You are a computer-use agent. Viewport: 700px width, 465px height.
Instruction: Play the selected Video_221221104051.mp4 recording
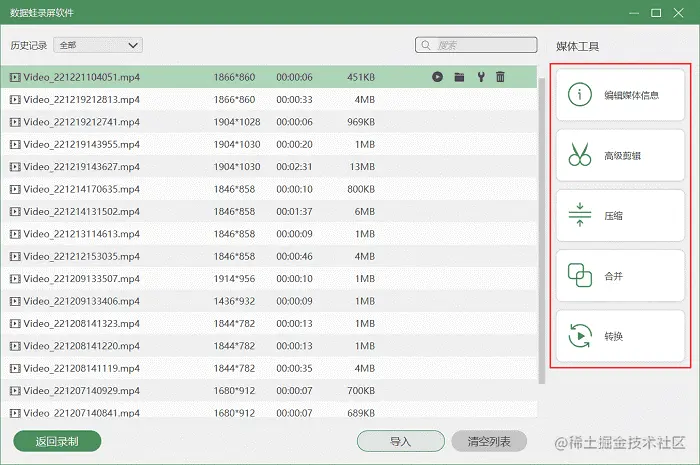click(x=438, y=77)
